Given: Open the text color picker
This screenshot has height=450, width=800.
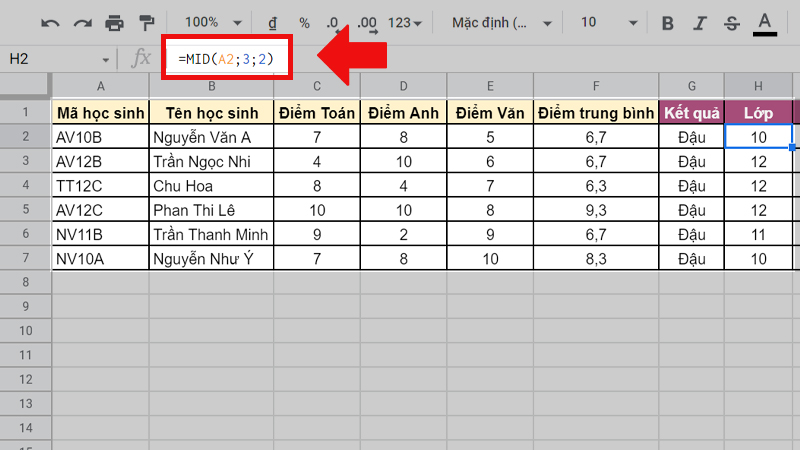Looking at the screenshot, I should tap(765, 23).
